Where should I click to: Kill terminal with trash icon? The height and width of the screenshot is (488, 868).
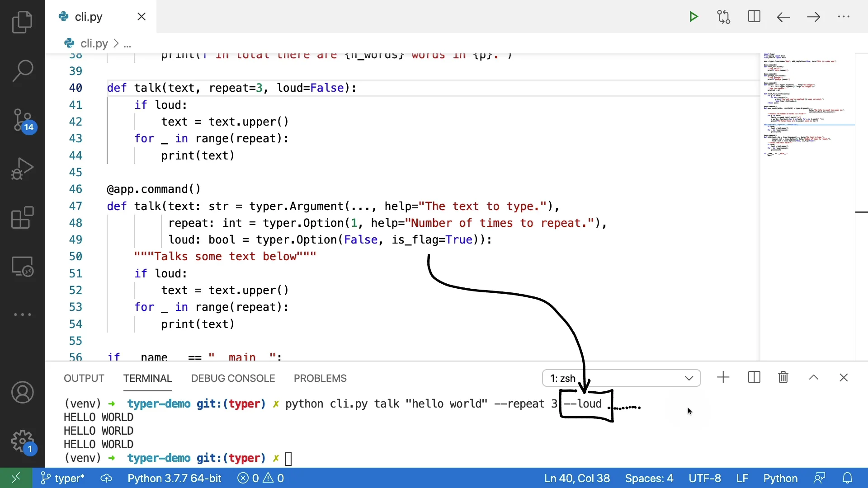point(783,377)
